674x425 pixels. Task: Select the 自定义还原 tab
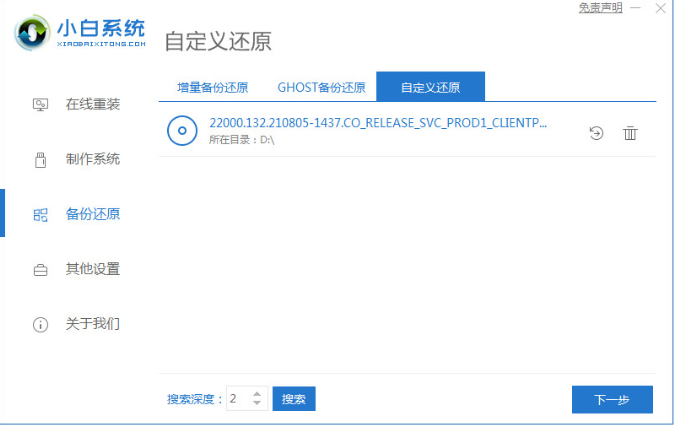(430, 87)
